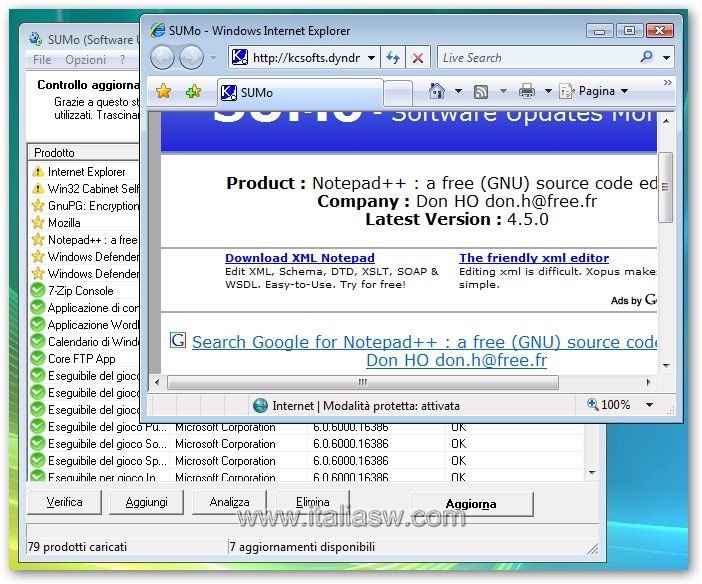The width and height of the screenshot is (702, 584).
Task: Click the star icon beside Mozilla
Action: coord(38,223)
